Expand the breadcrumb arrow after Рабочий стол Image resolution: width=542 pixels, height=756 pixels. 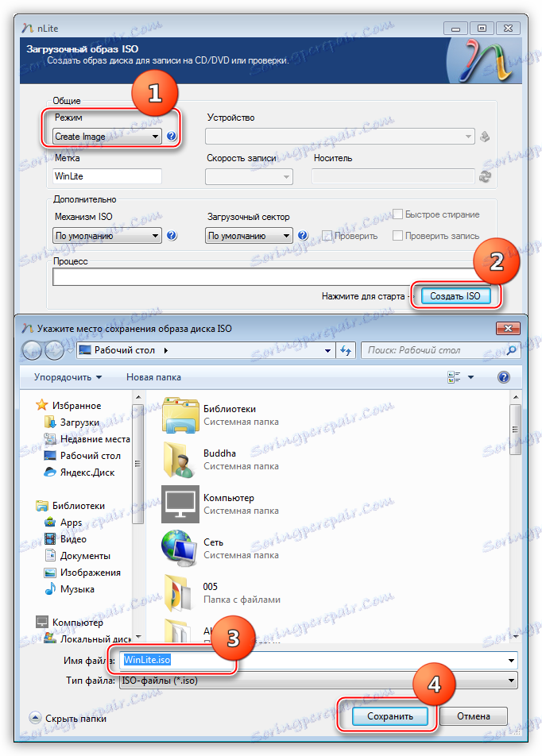(166, 350)
